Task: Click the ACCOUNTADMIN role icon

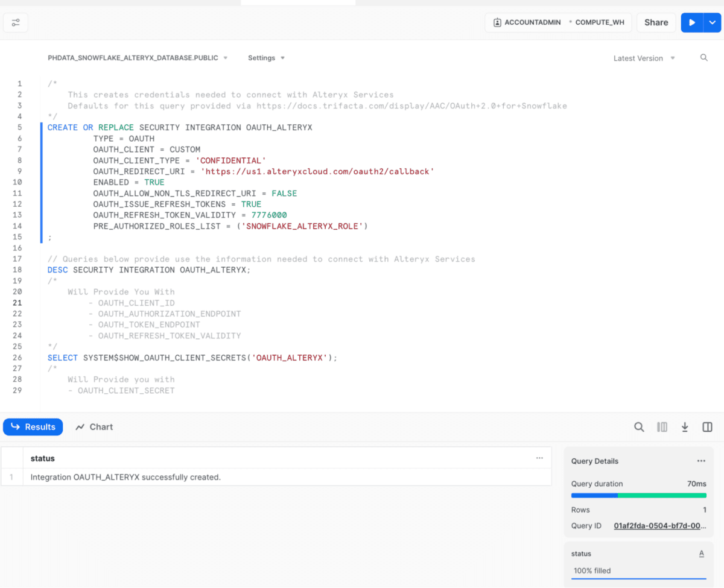Action: [497, 22]
